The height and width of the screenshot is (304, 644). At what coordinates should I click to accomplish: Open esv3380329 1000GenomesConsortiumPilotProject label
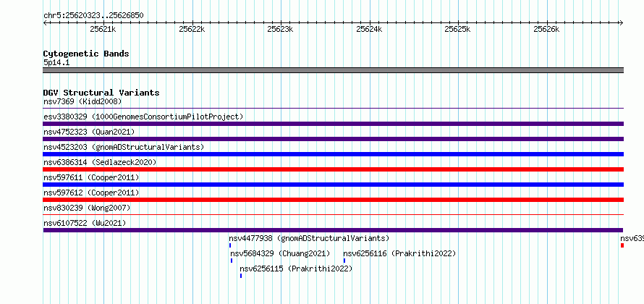coord(143,117)
